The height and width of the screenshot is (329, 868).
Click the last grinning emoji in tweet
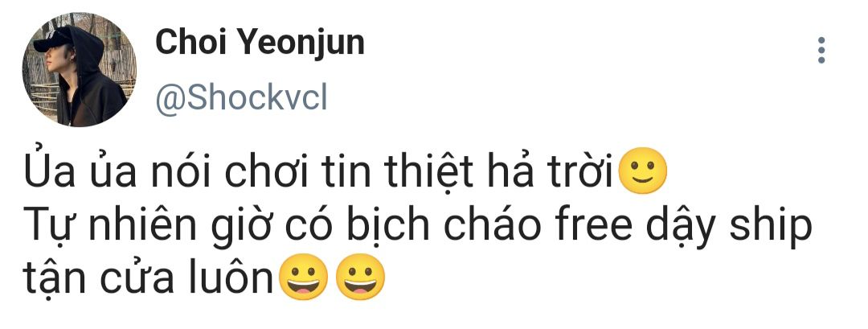(x=360, y=277)
